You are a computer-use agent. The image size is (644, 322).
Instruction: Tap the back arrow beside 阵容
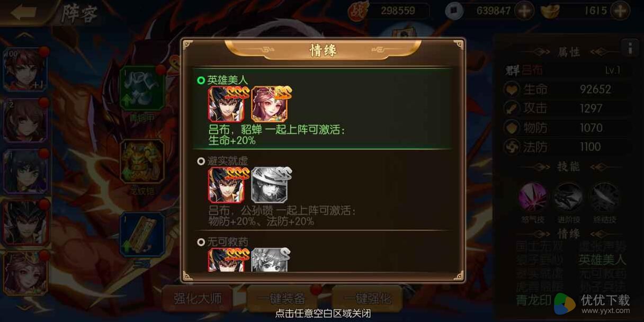[x=23, y=13]
